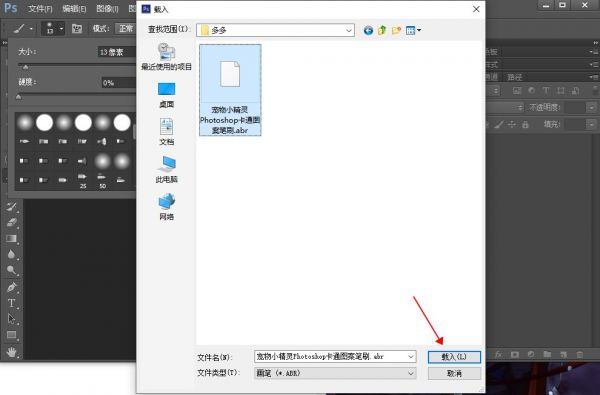The width and height of the screenshot is (600, 395).
Task: Click the 载入(L) button
Action: [454, 357]
